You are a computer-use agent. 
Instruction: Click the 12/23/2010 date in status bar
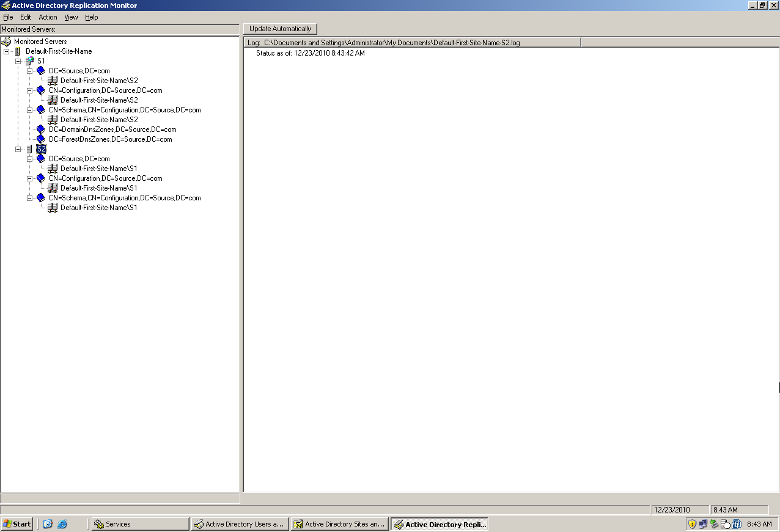pos(680,510)
